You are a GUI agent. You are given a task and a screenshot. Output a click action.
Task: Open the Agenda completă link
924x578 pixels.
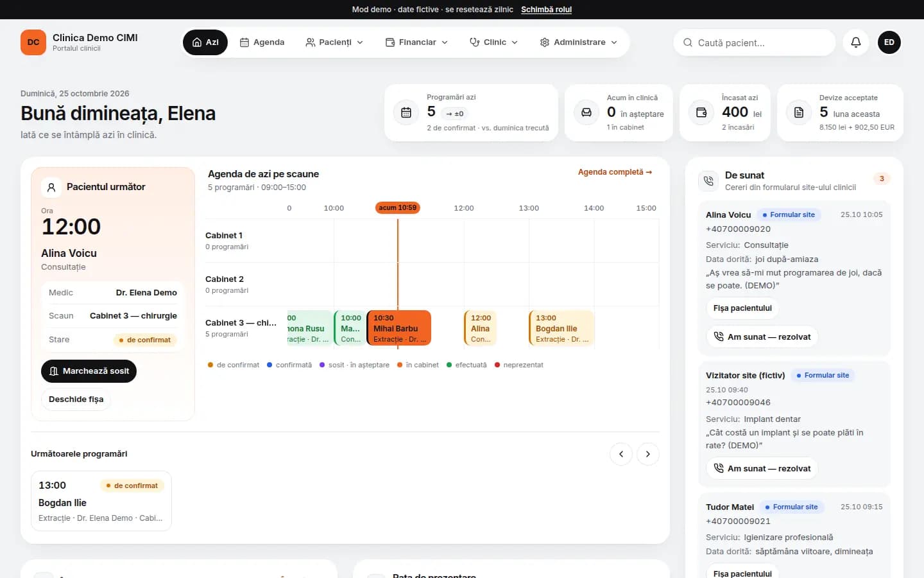tap(615, 172)
